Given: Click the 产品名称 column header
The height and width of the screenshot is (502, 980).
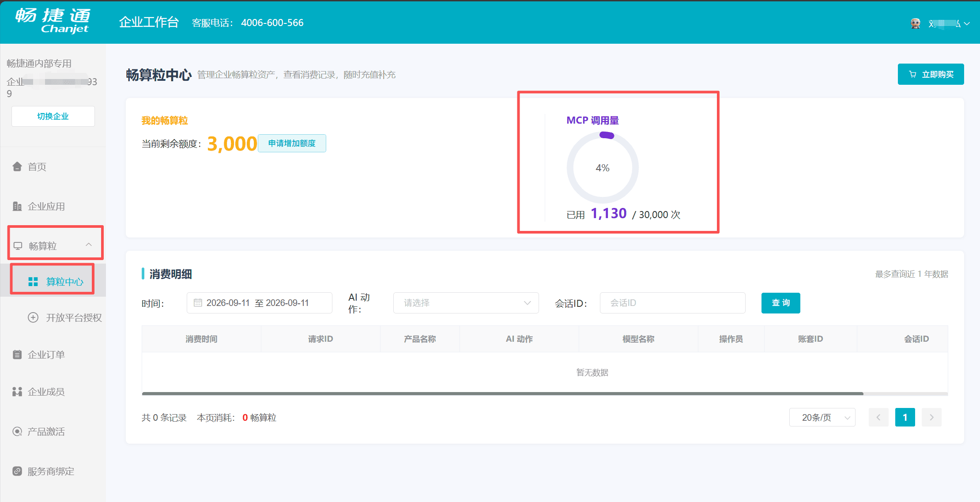Looking at the screenshot, I should 420,339.
